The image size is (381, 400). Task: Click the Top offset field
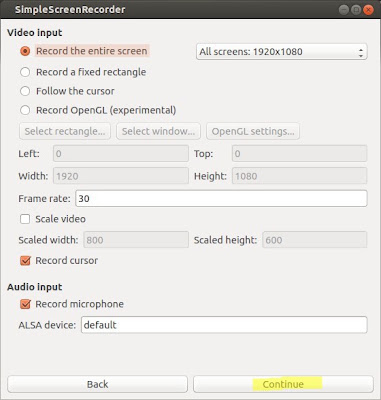point(300,154)
